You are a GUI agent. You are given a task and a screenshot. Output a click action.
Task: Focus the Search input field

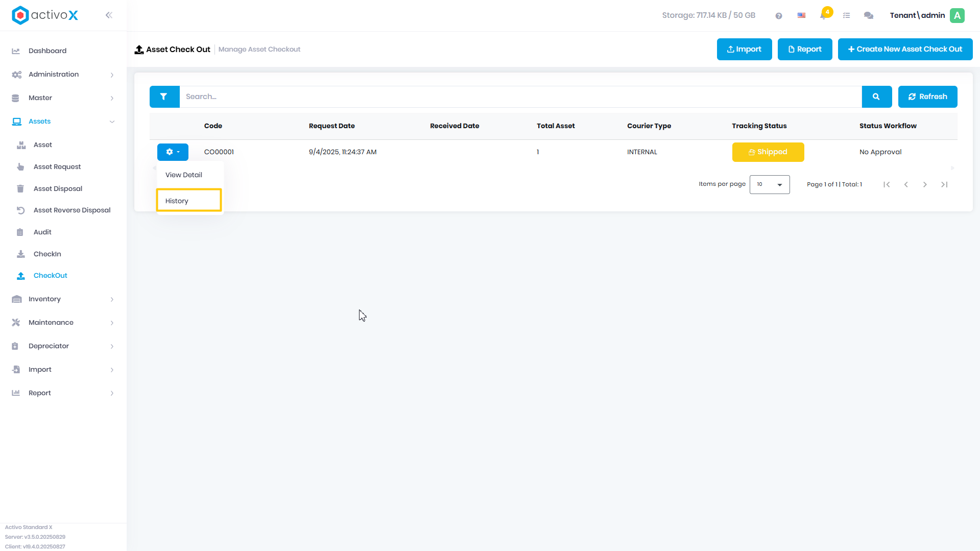[x=520, y=97]
